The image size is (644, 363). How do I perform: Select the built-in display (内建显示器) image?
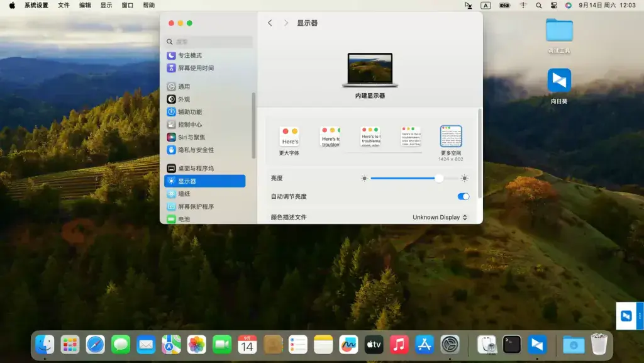tap(370, 70)
